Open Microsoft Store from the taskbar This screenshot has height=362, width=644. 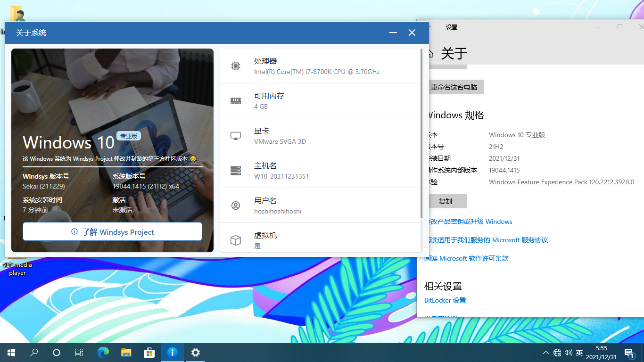click(149, 352)
